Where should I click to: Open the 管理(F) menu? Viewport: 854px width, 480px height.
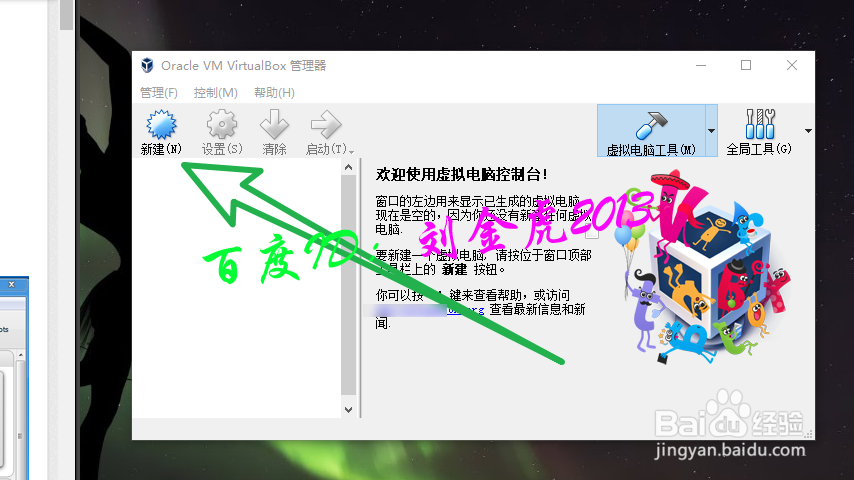158,93
